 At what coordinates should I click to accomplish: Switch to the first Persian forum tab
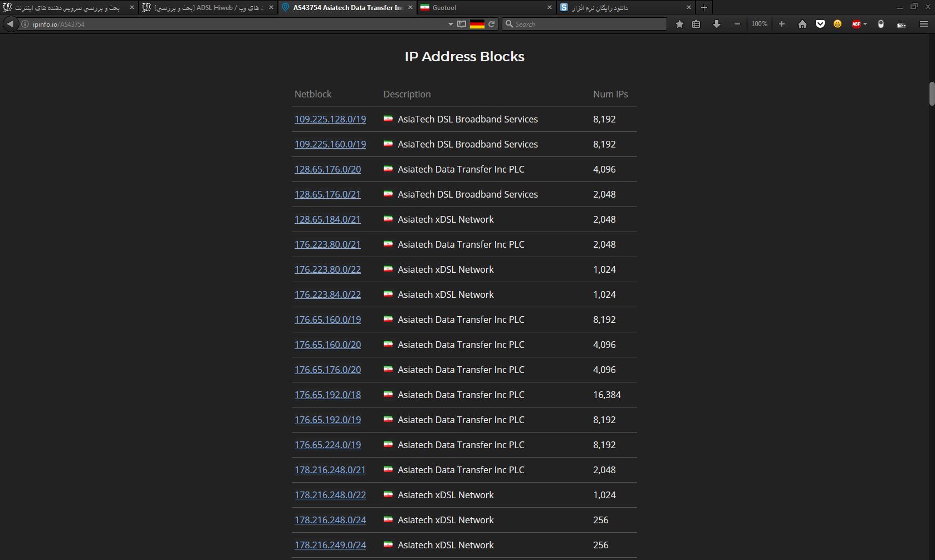(70, 7)
